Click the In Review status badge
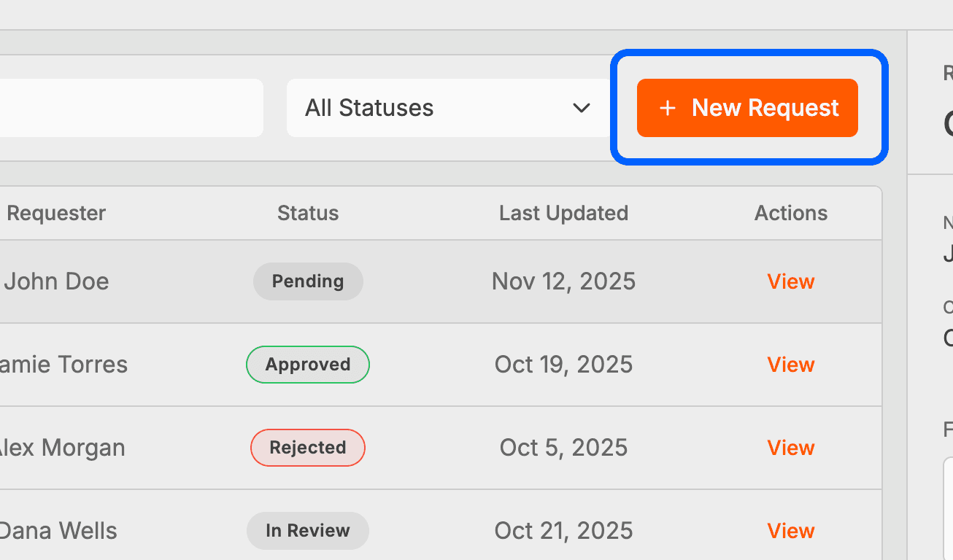This screenshot has width=953, height=560. tap(308, 530)
